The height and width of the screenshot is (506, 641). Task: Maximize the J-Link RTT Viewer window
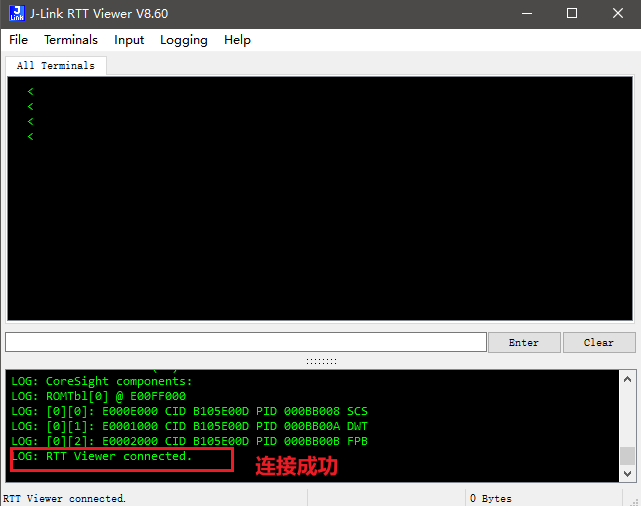[x=572, y=13]
